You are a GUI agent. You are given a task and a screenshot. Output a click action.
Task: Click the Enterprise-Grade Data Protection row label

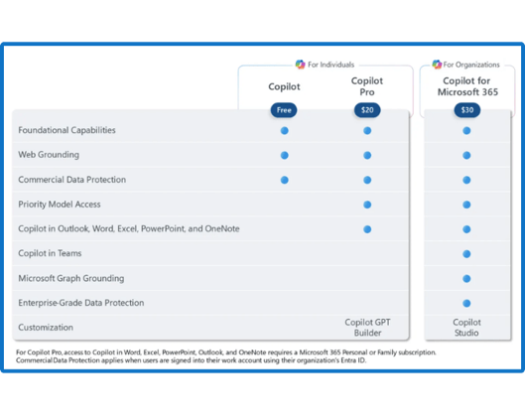pyautogui.click(x=81, y=303)
